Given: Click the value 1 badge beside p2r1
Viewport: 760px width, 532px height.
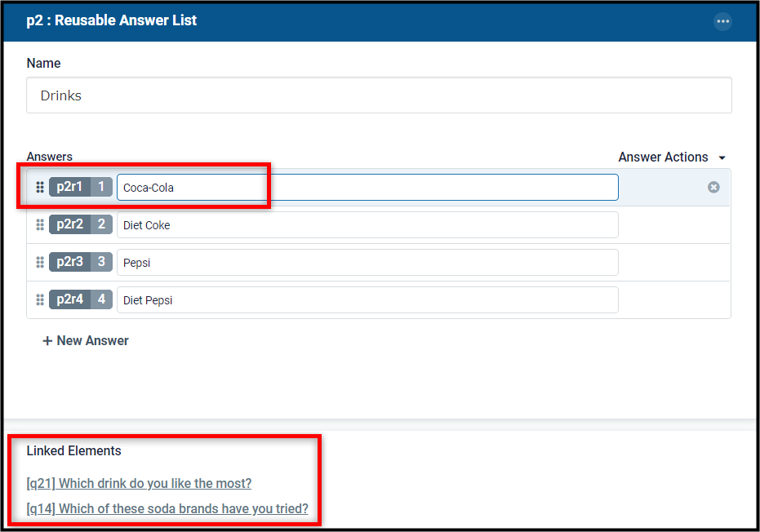Looking at the screenshot, I should click(x=102, y=187).
